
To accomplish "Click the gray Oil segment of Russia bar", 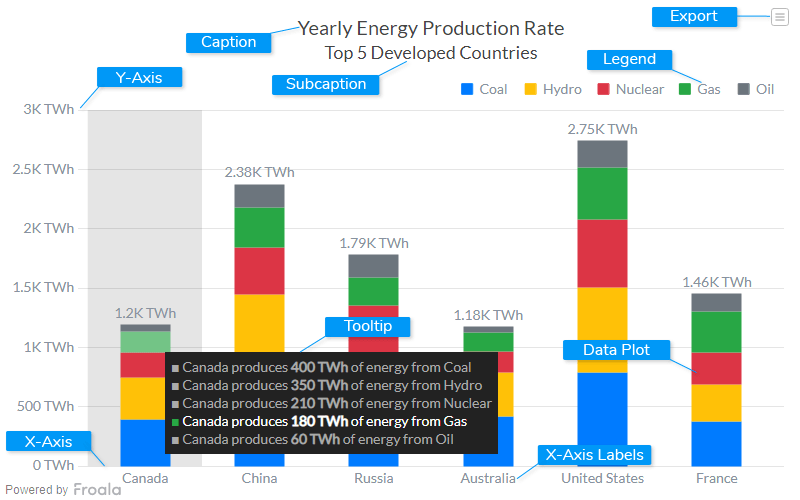I will 373,265.
